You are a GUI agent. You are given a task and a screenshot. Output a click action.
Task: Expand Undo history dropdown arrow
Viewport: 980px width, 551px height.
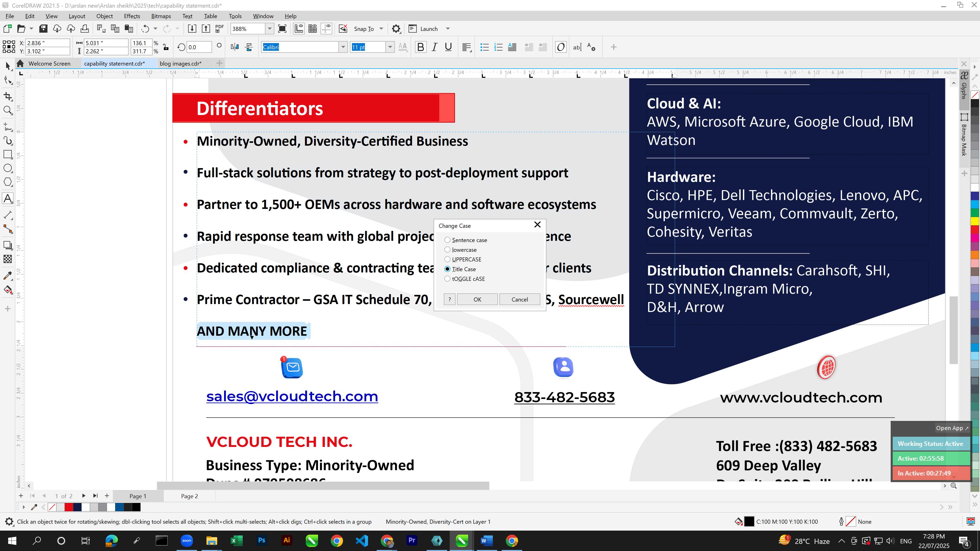coord(155,29)
